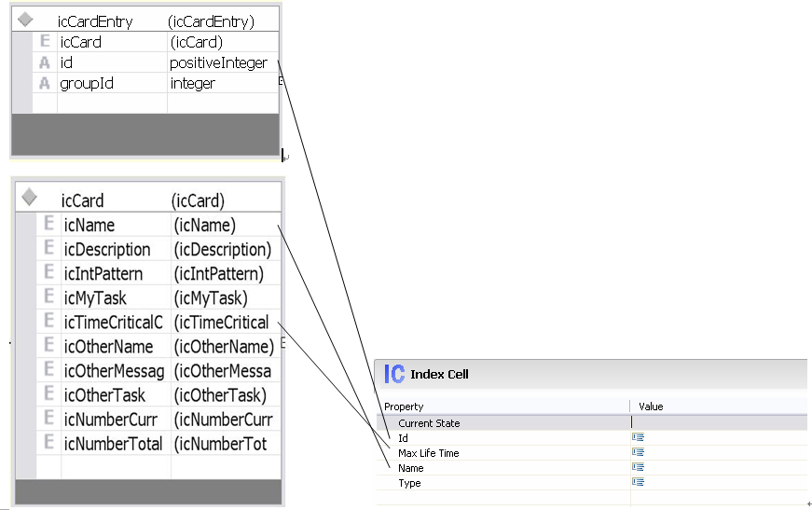The width and height of the screenshot is (812, 510).
Task: Select the Id property label
Action: (x=403, y=438)
